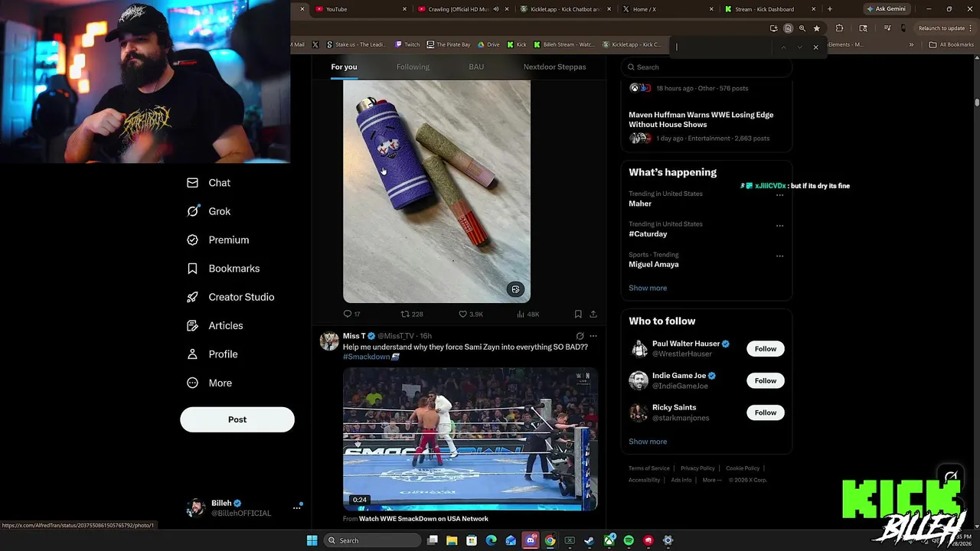The height and width of the screenshot is (551, 980).
Task: Switch to Nextdoor Steppas tab
Action: pos(554,67)
